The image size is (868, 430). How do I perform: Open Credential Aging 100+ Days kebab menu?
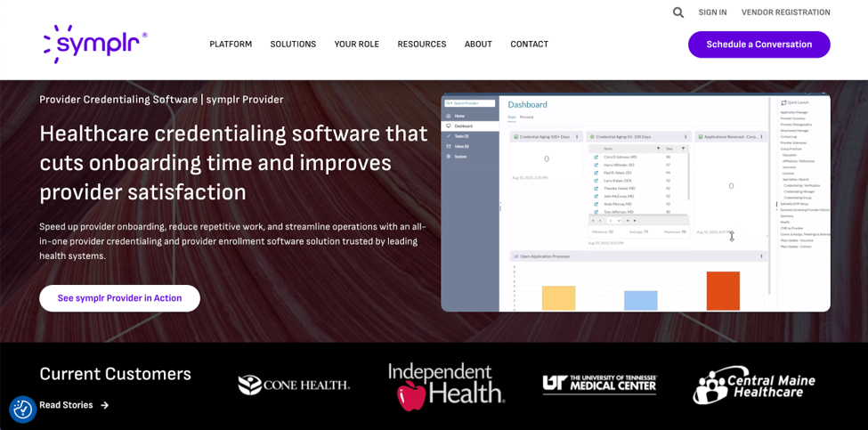577,137
